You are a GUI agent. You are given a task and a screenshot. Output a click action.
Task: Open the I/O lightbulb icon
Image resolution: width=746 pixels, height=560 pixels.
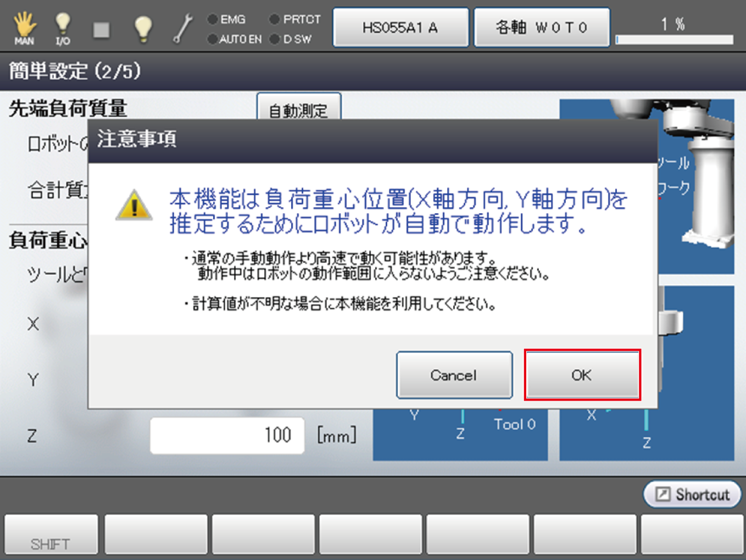[63, 27]
